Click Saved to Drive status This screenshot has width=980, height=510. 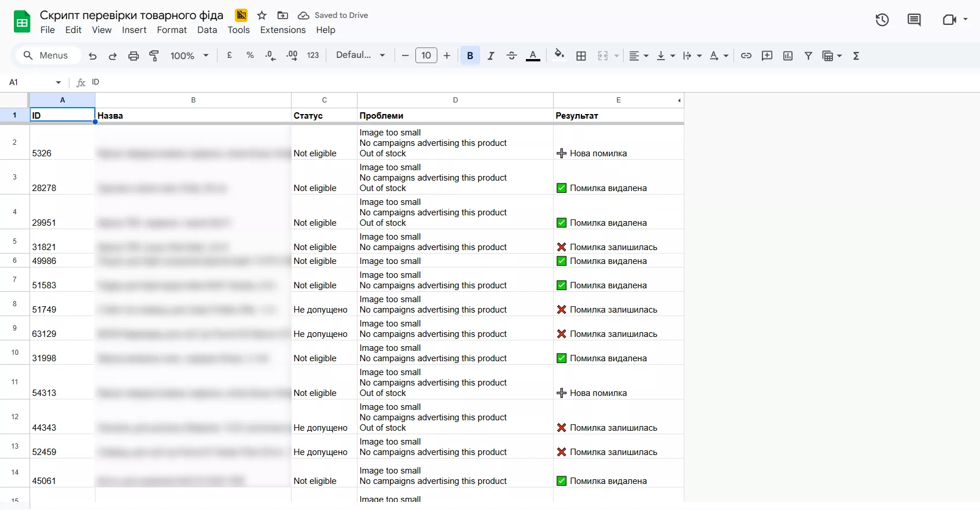tap(341, 16)
